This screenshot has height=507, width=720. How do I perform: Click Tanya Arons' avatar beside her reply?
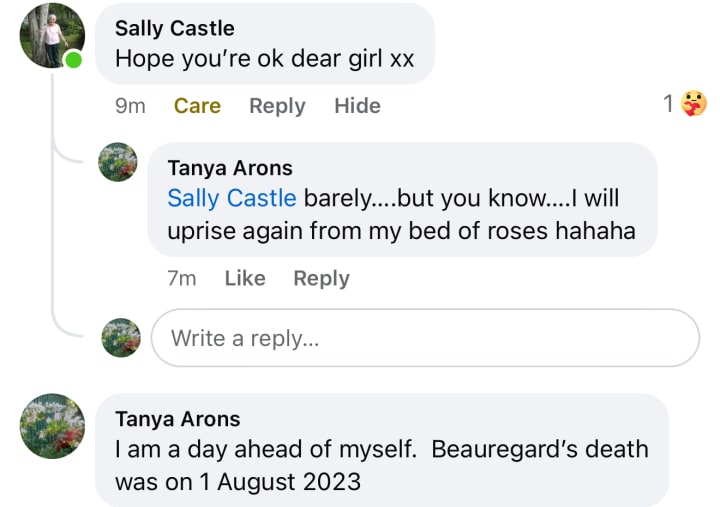coord(118,162)
